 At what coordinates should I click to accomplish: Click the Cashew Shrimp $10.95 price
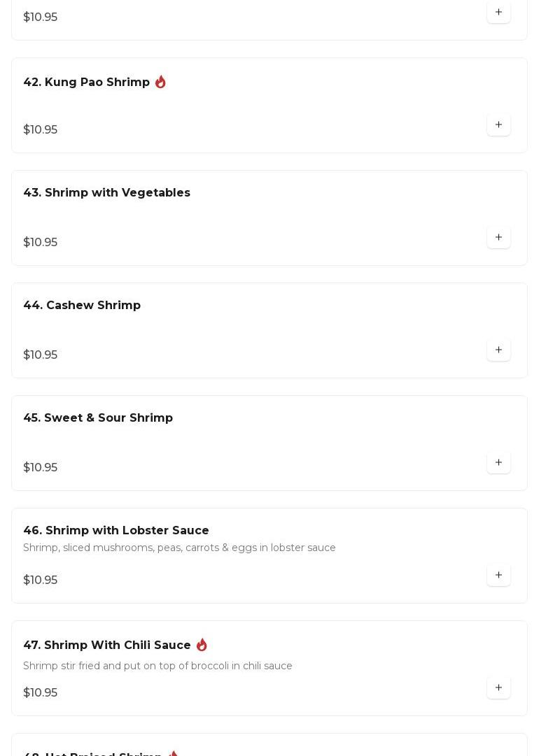point(41,355)
